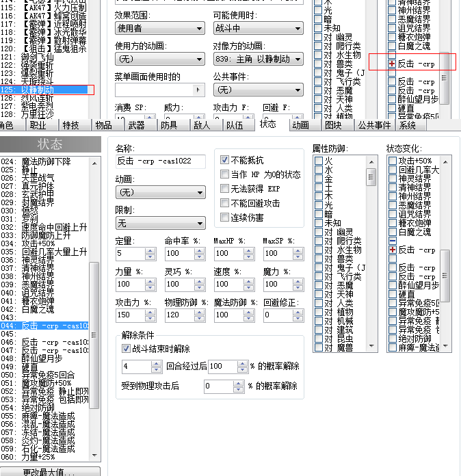
Task: Select state row 025: 静止
Action: pos(44,170)
